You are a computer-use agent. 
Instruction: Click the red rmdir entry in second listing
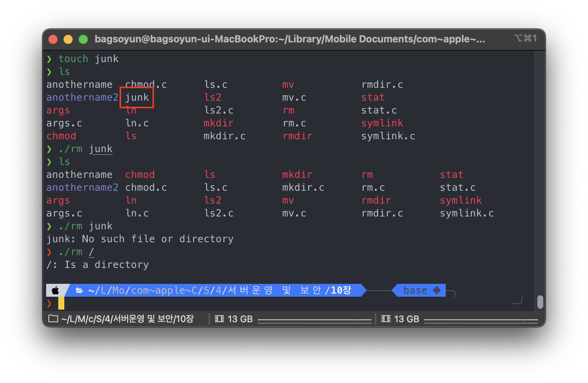pyautogui.click(x=376, y=200)
